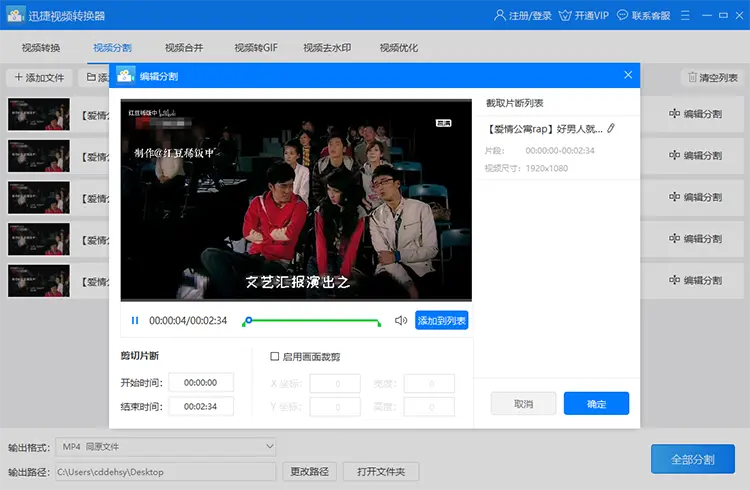Open 开通VIP from the title bar
This screenshot has height=490, width=750.
(584, 15)
